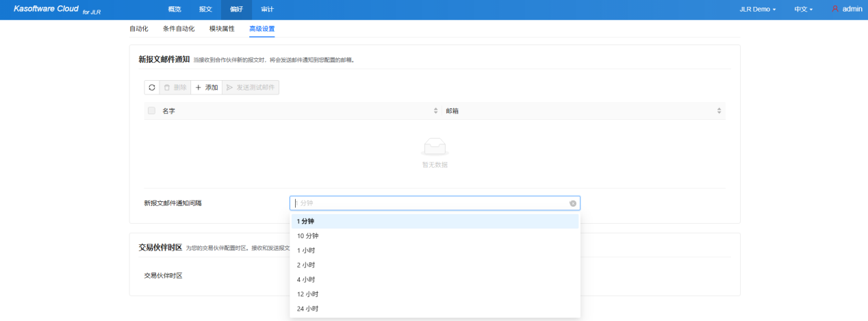
Task: Click the 添加 (add) button
Action: pyautogui.click(x=207, y=88)
